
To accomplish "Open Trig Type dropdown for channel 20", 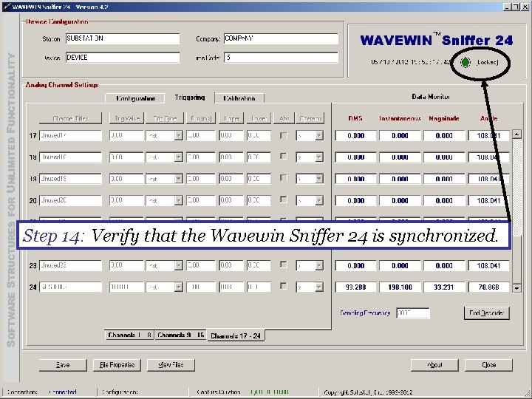I will pyautogui.click(x=179, y=200).
